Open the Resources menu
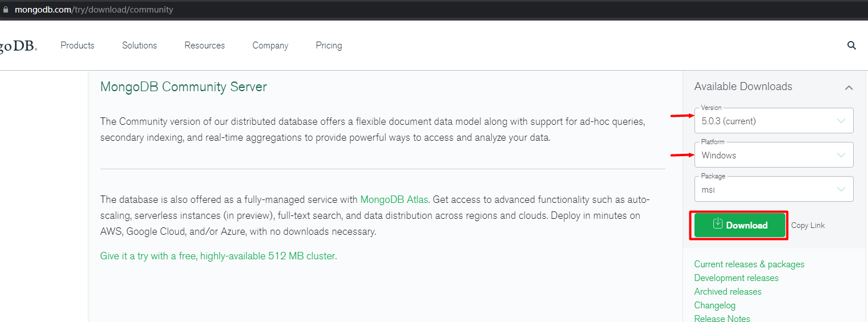Screen dimensions: 868x322 204,46
